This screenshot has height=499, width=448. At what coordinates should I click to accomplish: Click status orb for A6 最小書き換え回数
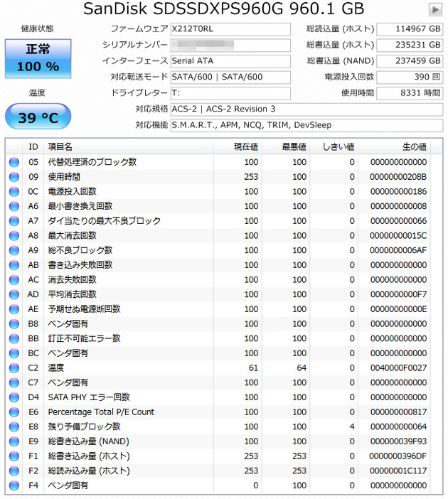(14, 206)
